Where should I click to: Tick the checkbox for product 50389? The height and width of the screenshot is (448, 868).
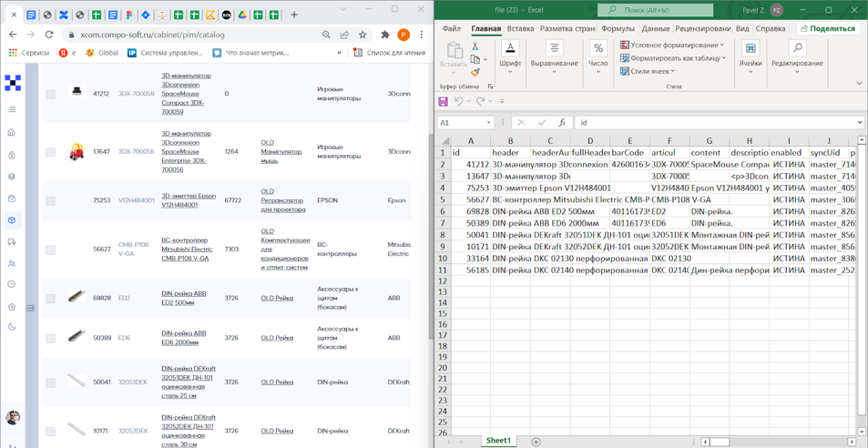[50, 338]
